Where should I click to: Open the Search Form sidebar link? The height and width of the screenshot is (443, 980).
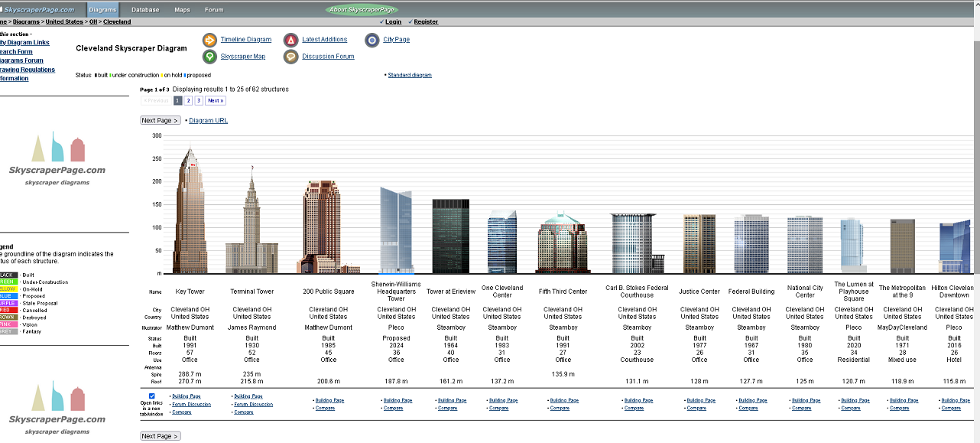(16, 51)
